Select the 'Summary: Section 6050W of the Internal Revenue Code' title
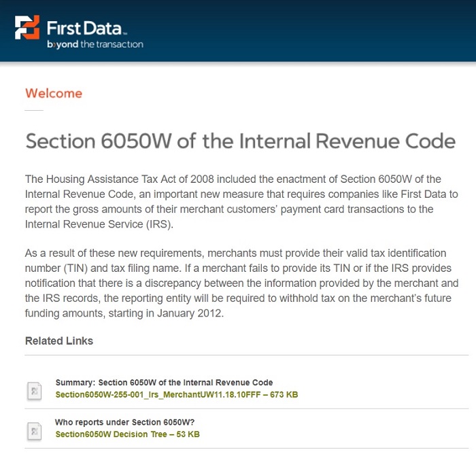Screen dimensions: 476x454 [x=165, y=383]
